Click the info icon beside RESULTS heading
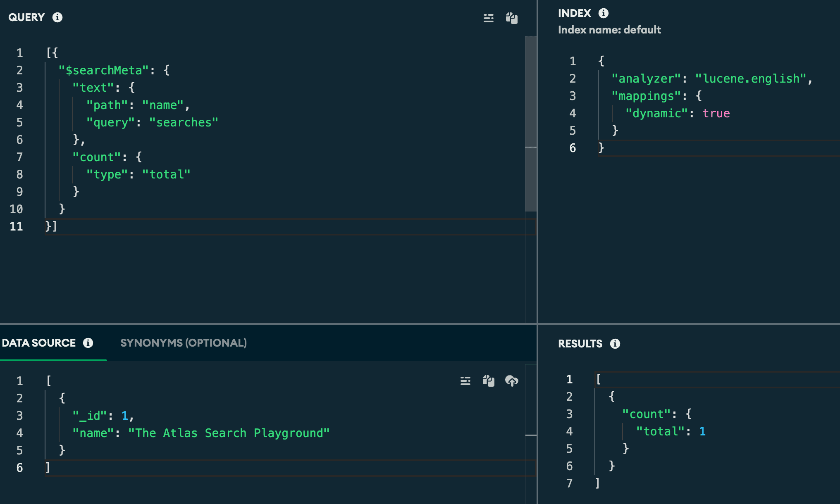Image resolution: width=840 pixels, height=504 pixels. (x=615, y=344)
